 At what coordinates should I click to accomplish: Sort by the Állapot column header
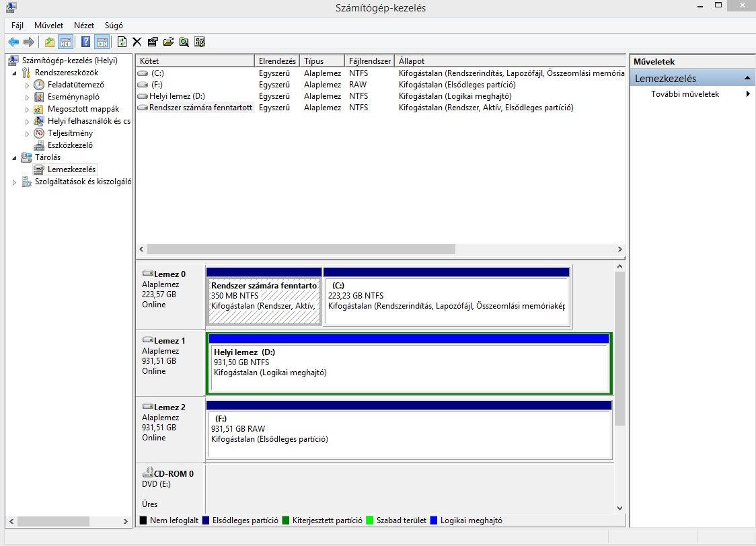pyautogui.click(x=510, y=61)
